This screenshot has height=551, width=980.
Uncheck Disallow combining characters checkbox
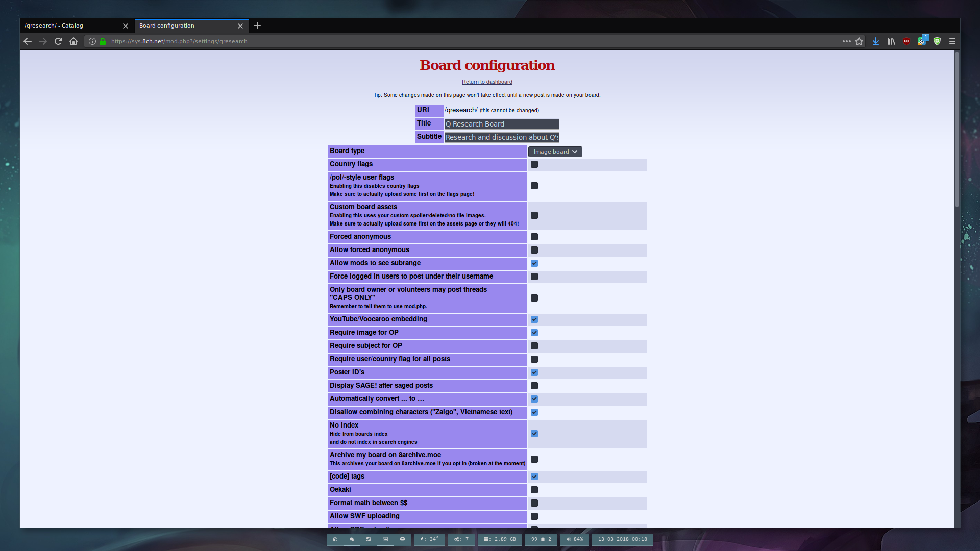pos(534,412)
